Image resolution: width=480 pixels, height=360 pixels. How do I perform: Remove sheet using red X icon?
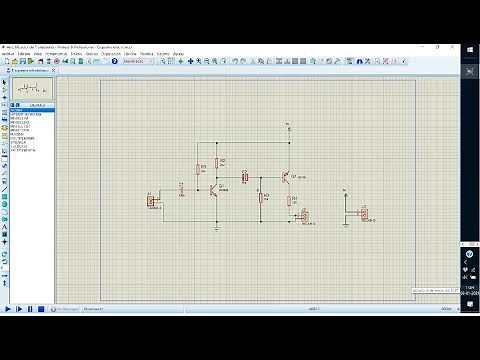coord(386,61)
